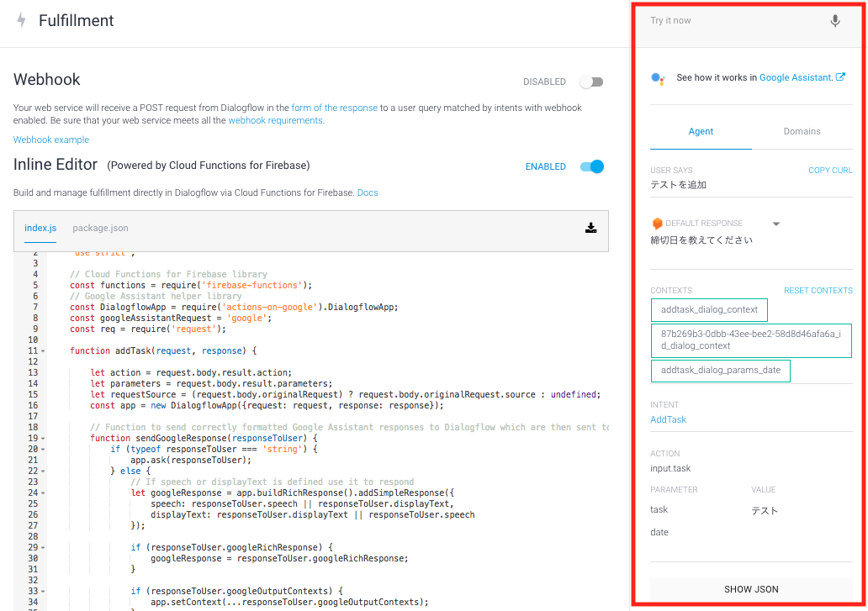Click the input.task action value
Viewport: 868px width, 611px height.
[670, 468]
